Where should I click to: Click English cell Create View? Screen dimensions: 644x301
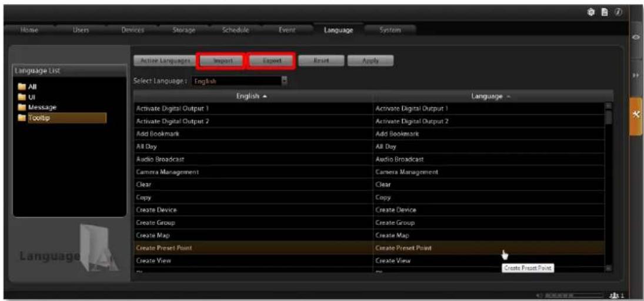point(253,261)
